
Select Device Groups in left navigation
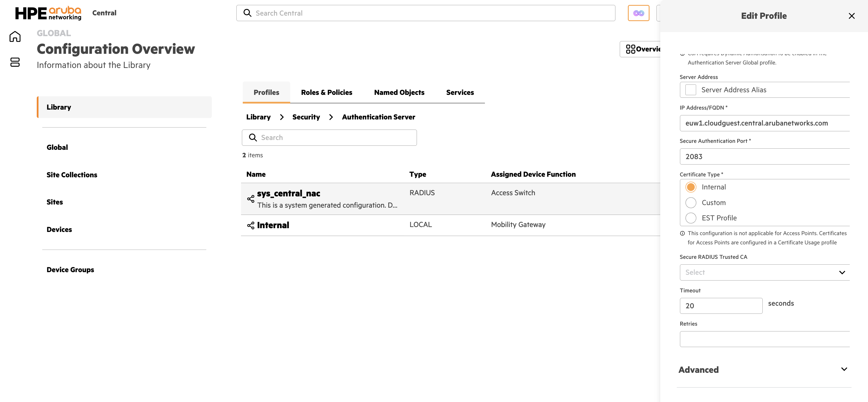70,270
